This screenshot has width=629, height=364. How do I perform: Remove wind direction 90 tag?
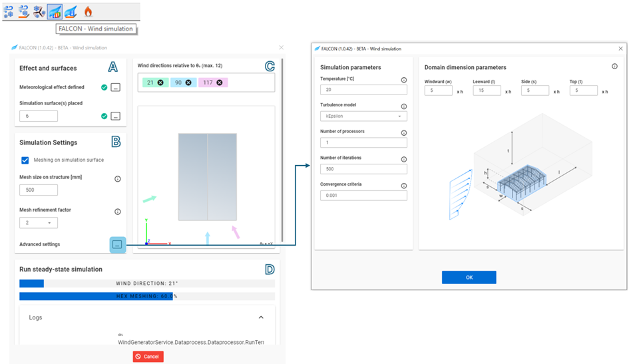pos(188,83)
